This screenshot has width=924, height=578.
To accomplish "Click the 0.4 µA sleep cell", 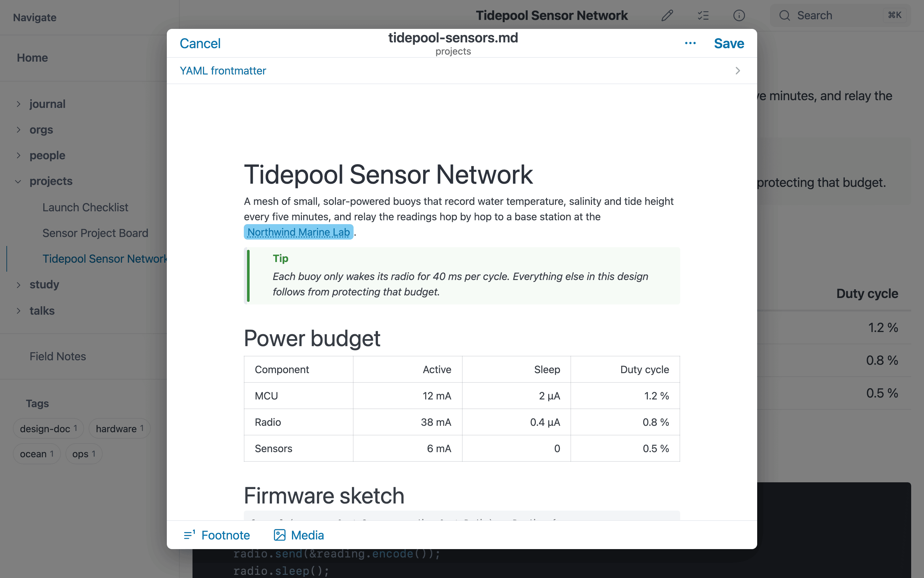I will pyautogui.click(x=516, y=422).
